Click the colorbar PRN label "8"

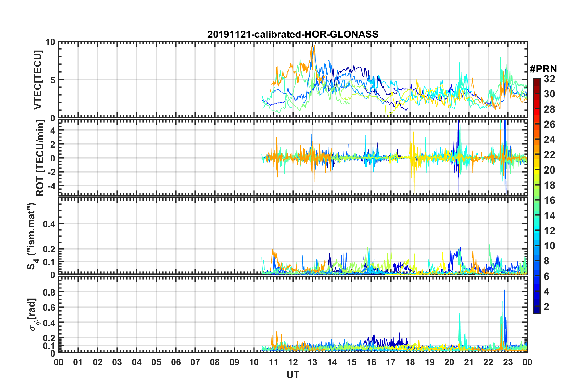[x=547, y=261]
